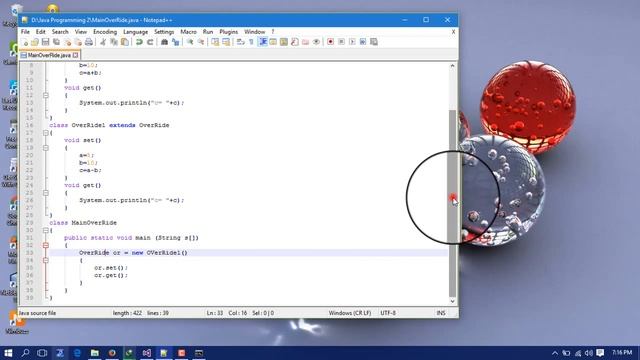Save the file with the floppy icon
Viewport: 640px width, 360px height.
pos(45,42)
